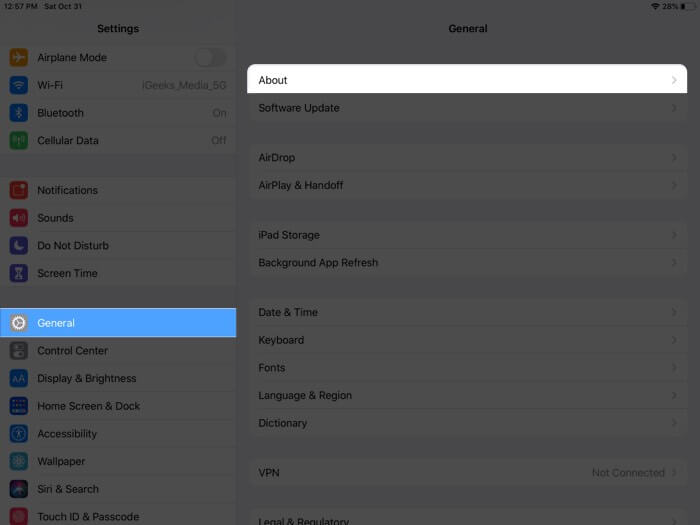
Task: Tap the Do Not Disturb moon icon
Action: pos(19,246)
